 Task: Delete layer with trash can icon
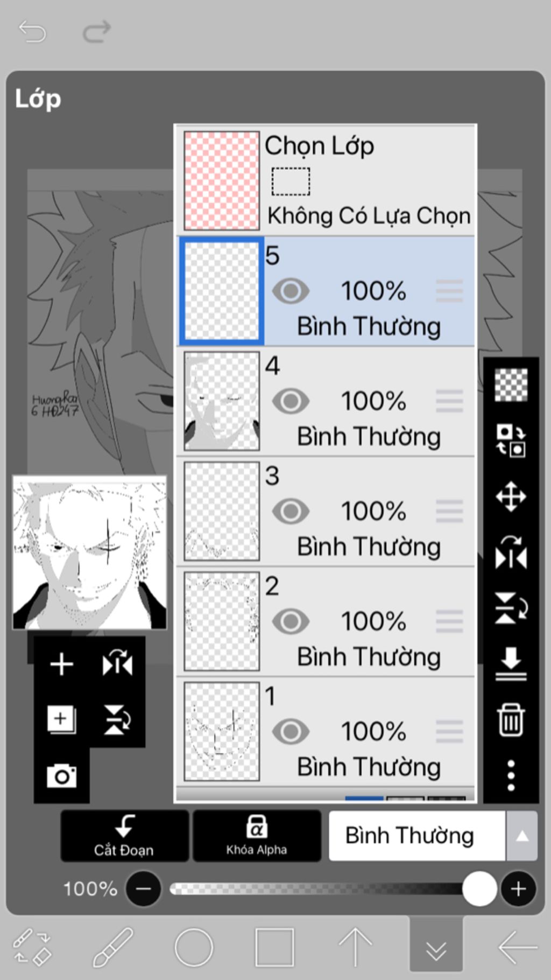(511, 719)
